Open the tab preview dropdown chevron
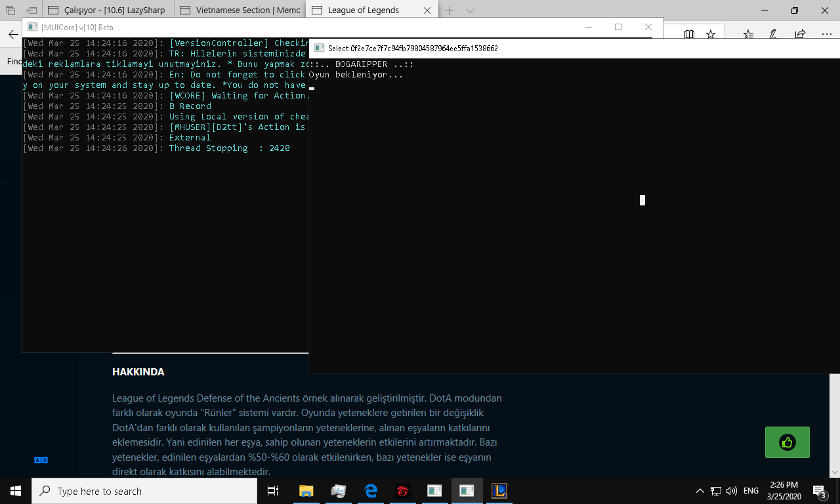The width and height of the screenshot is (840, 504). pyautogui.click(x=470, y=10)
